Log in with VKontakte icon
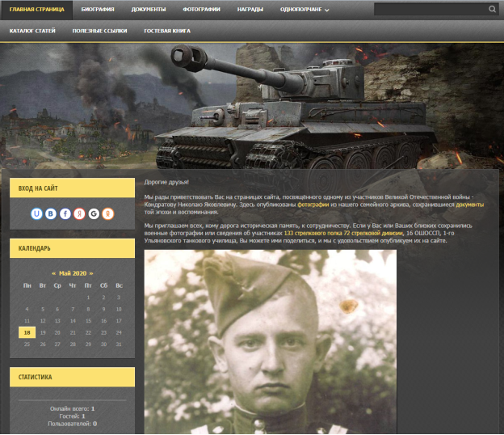The height and width of the screenshot is (435, 504). click(51, 213)
